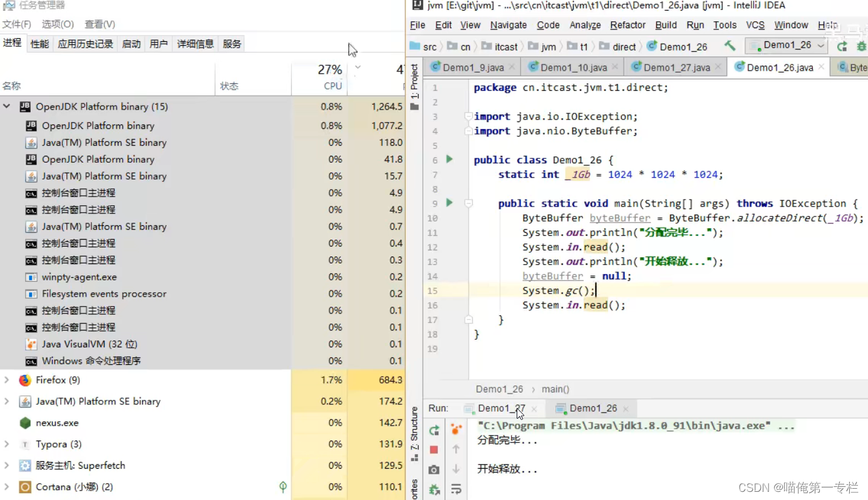Switch to 详细信息 tab in Task Manager
Viewport: 868px width, 500px height.
195,44
